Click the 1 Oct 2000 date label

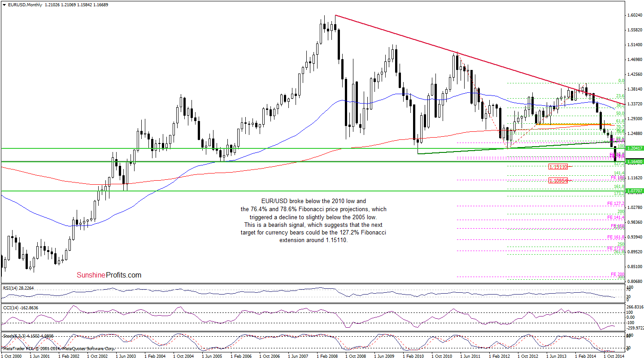pyautogui.click(x=12, y=356)
